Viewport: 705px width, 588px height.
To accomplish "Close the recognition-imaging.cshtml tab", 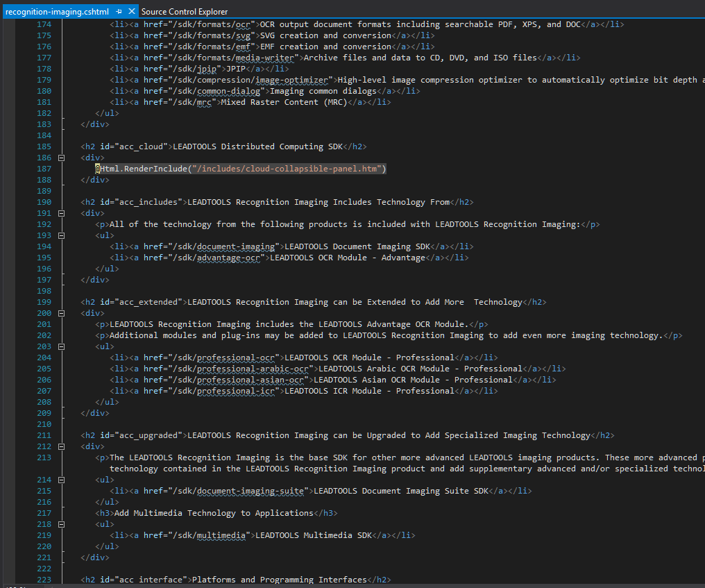I will coord(131,11).
